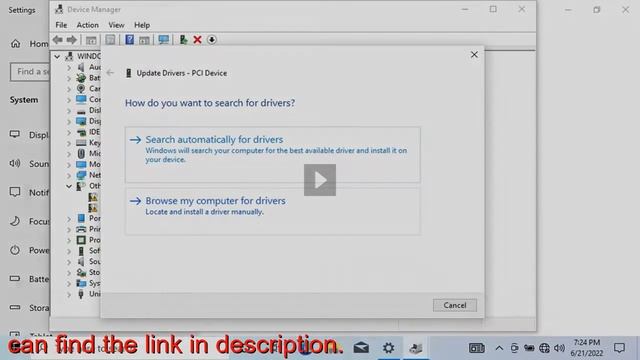Open the Notifications icon in Settings sidebar
Screen dimensions: 640x360
(x=15, y=192)
